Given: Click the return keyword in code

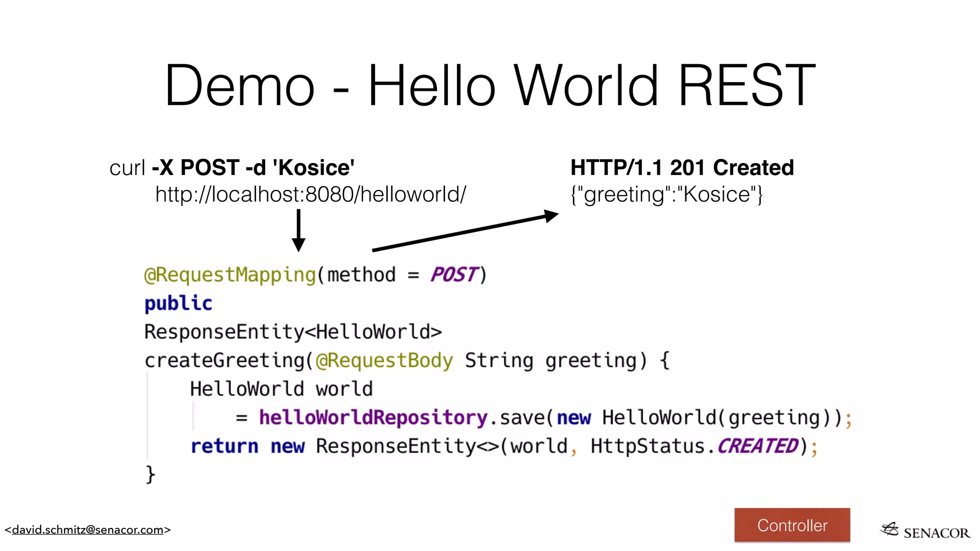Looking at the screenshot, I should [224, 446].
